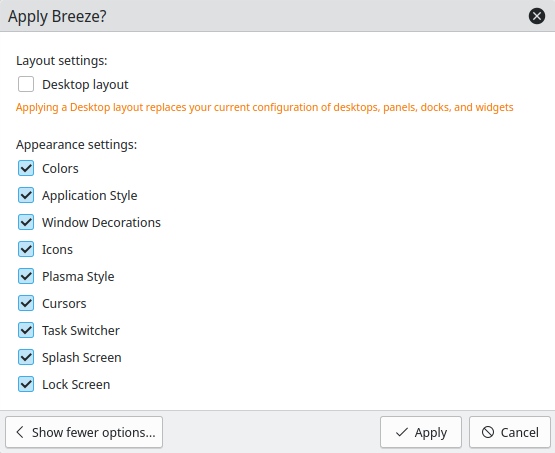
Task: Cancel the Apply Breeze dialog
Action: pos(510,432)
